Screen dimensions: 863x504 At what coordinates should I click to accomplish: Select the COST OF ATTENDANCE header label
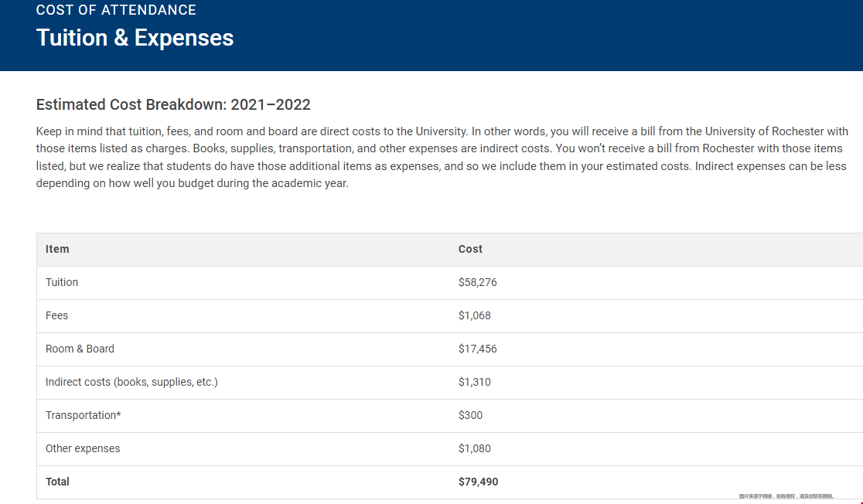tap(116, 10)
